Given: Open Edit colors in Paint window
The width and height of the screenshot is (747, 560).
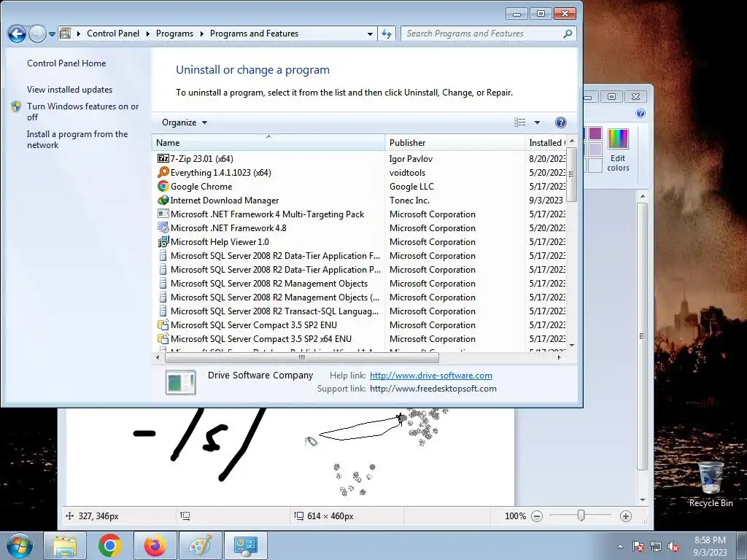Looking at the screenshot, I should [x=618, y=150].
